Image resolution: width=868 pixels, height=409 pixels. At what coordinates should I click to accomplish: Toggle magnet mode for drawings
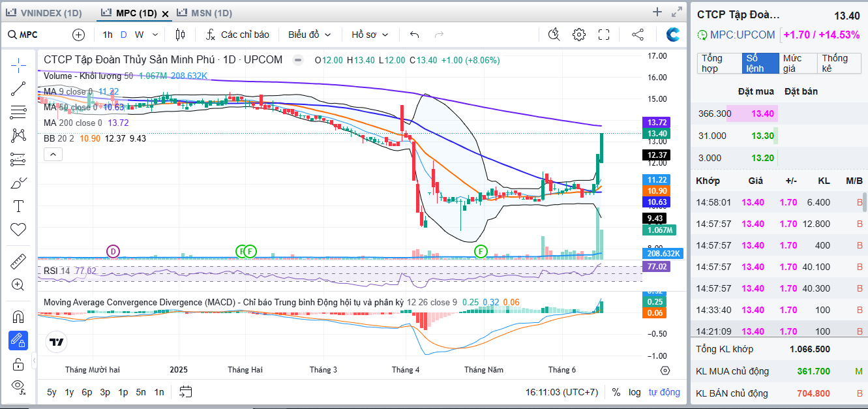click(18, 317)
